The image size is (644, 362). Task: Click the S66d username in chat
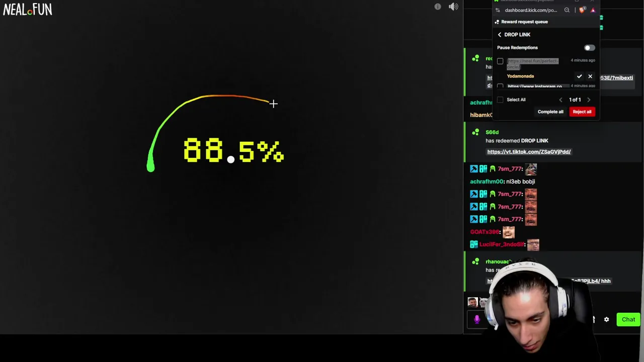coord(492,132)
